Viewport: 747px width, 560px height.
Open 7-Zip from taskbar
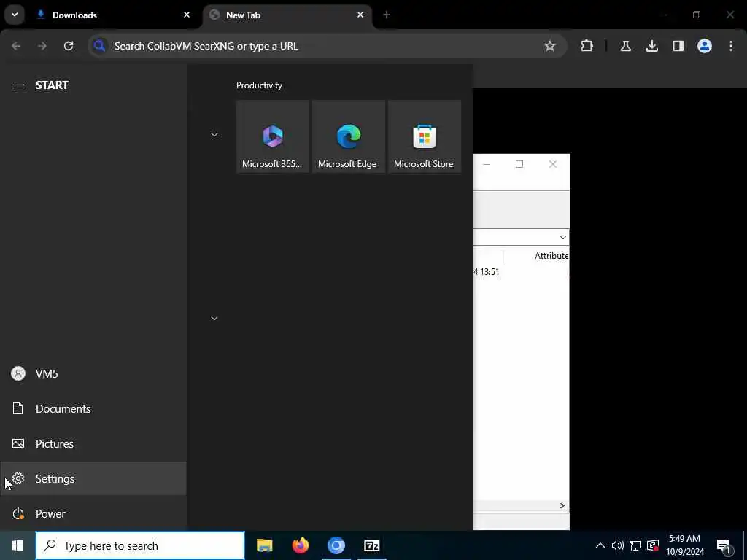pos(371,545)
